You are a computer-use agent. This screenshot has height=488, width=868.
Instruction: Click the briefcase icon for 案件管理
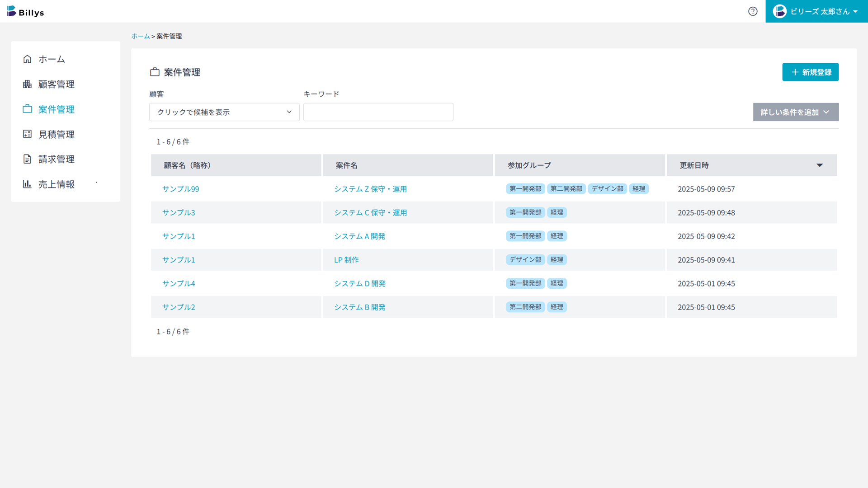click(x=27, y=109)
